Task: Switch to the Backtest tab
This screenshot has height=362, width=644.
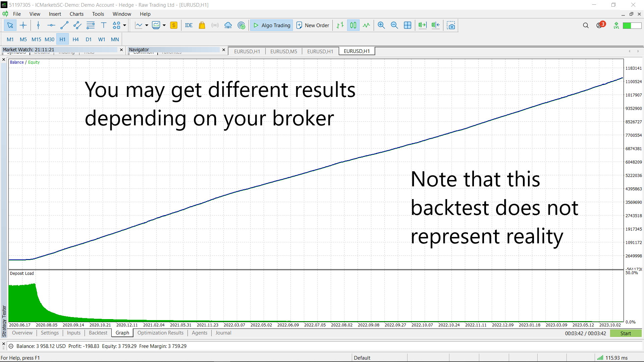Action: (97, 333)
